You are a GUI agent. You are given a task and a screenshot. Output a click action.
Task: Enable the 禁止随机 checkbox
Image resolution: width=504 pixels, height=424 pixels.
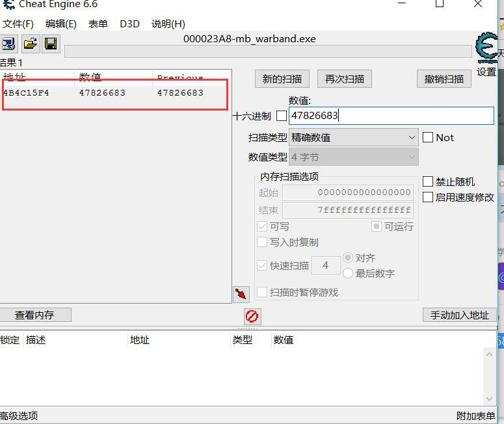click(427, 181)
